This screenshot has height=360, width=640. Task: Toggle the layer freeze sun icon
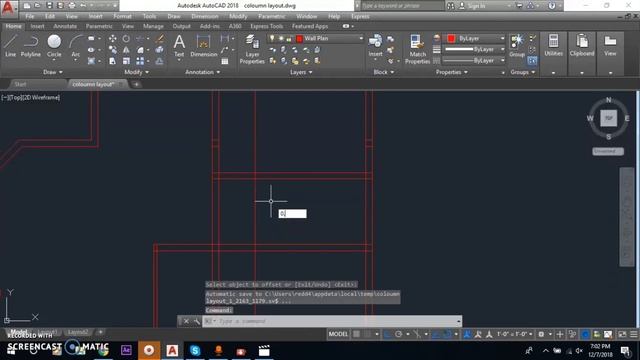[x=281, y=38]
